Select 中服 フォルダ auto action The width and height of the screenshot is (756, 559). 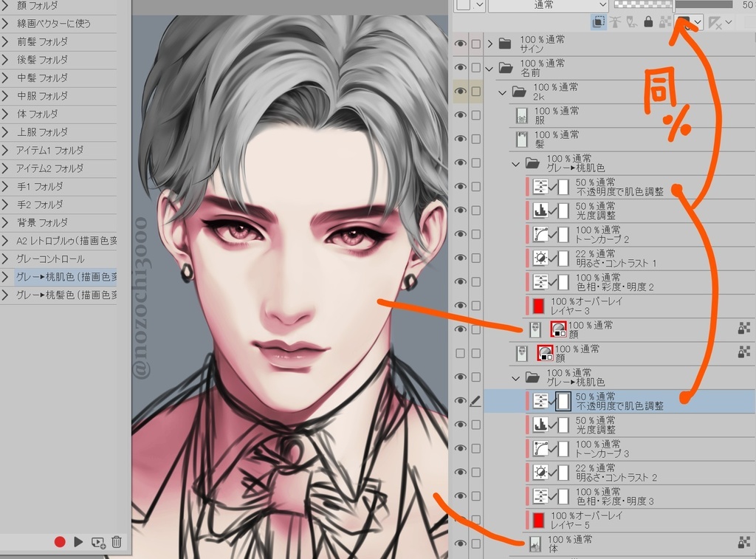[x=42, y=95]
